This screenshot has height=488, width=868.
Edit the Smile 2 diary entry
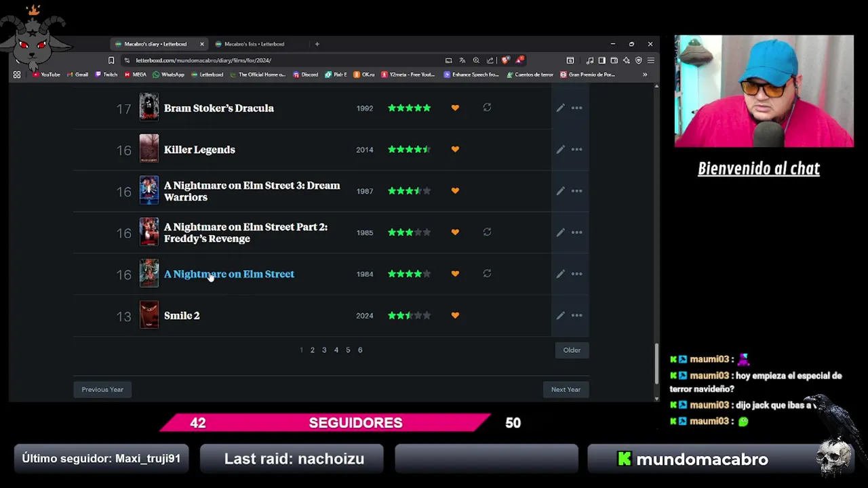(x=560, y=315)
